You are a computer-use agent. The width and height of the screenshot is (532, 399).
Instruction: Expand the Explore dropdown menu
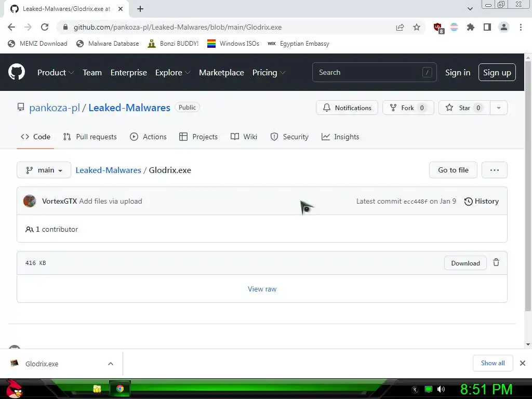(x=172, y=72)
